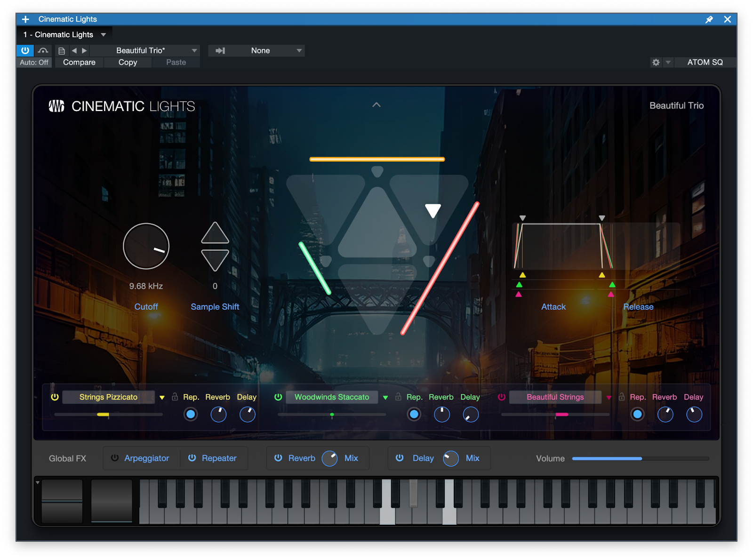Toggle the Global FX Repeater power
The image size is (753, 560).
pyautogui.click(x=192, y=458)
